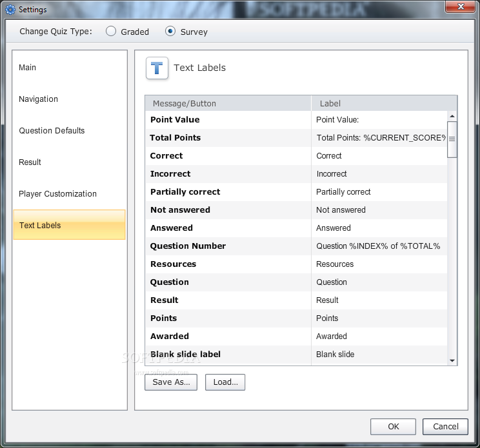Select the Graded quiz type radio button
Image resolution: width=480 pixels, height=448 pixels.
111,31
